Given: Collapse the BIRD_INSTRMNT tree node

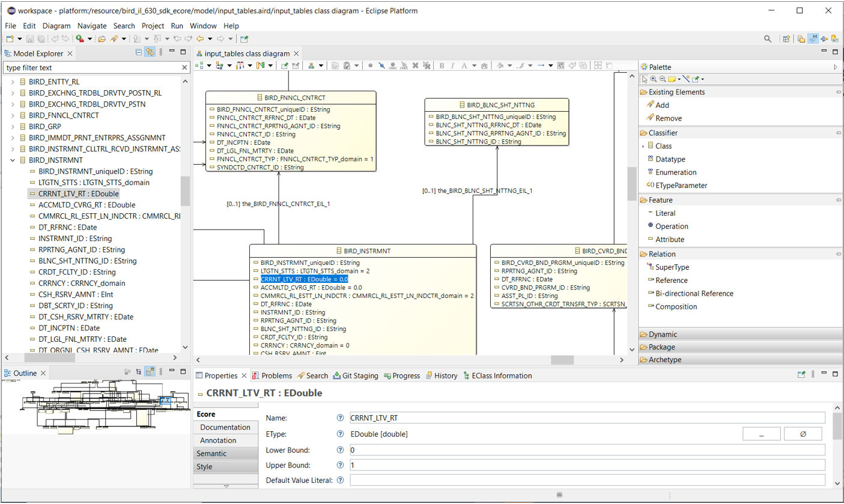Looking at the screenshot, I should [13, 160].
